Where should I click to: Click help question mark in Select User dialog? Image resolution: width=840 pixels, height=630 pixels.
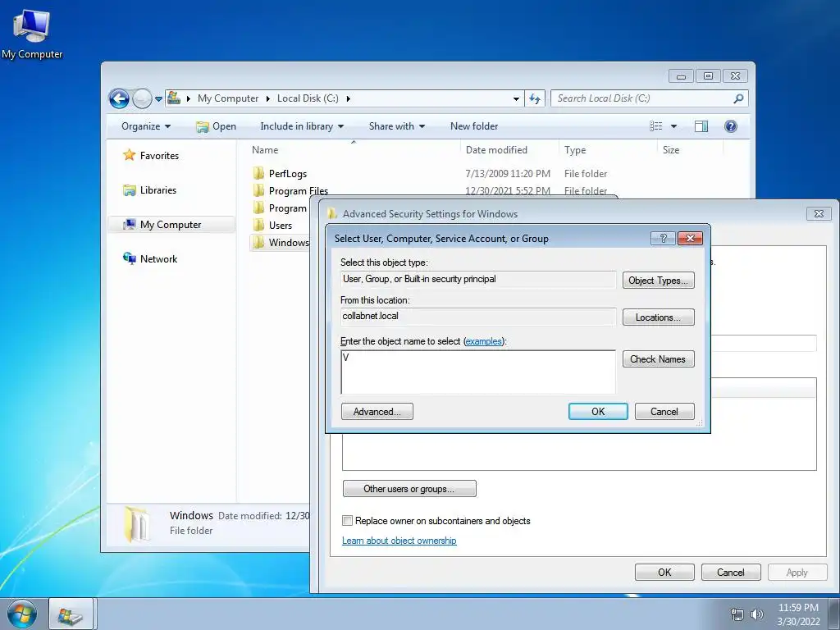(663, 239)
